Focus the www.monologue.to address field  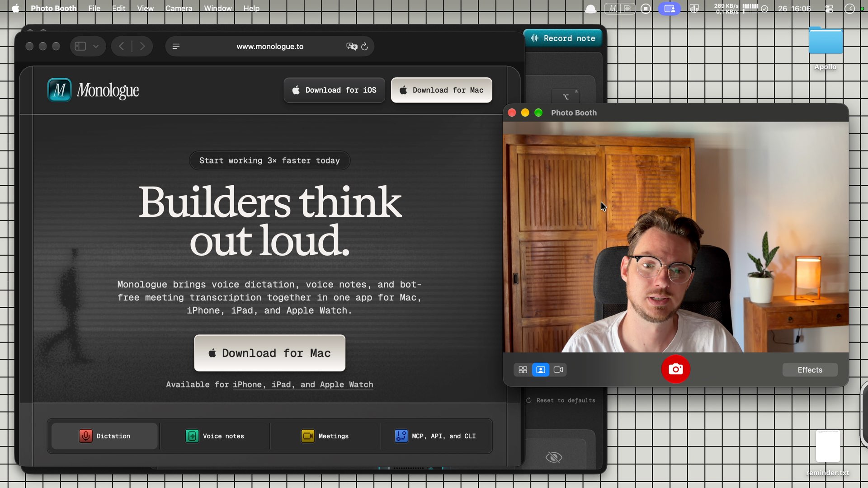(270, 46)
